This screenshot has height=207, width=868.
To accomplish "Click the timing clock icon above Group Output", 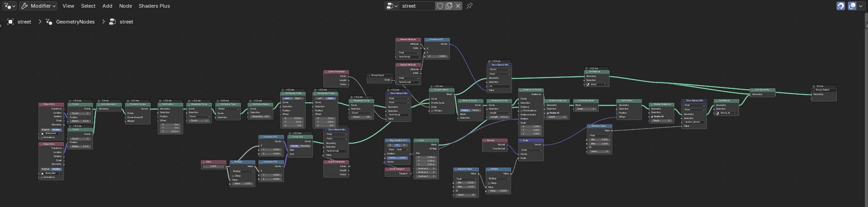I will pyautogui.click(x=814, y=86).
